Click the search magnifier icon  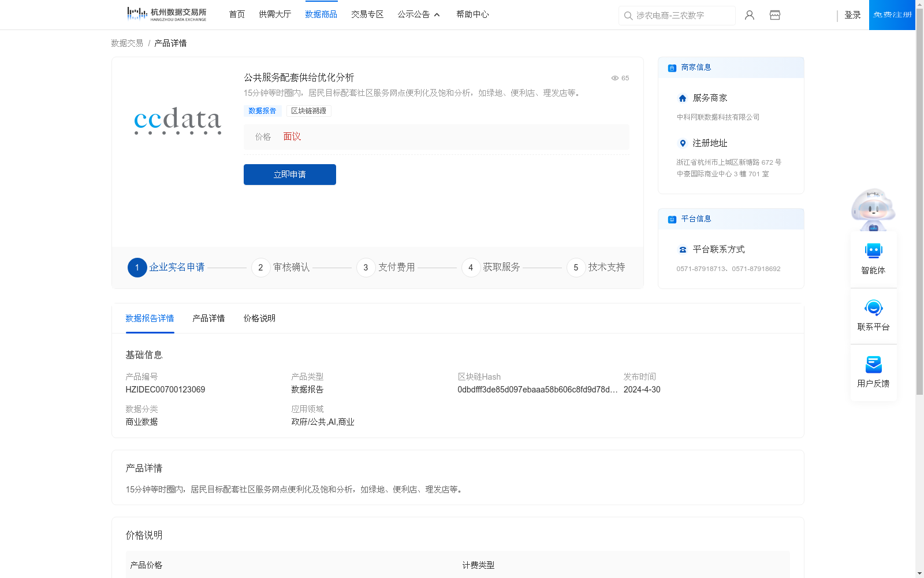(x=628, y=16)
